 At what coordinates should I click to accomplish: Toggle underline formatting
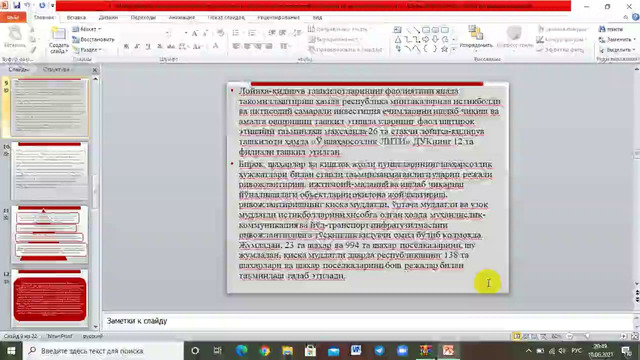coord(148,47)
